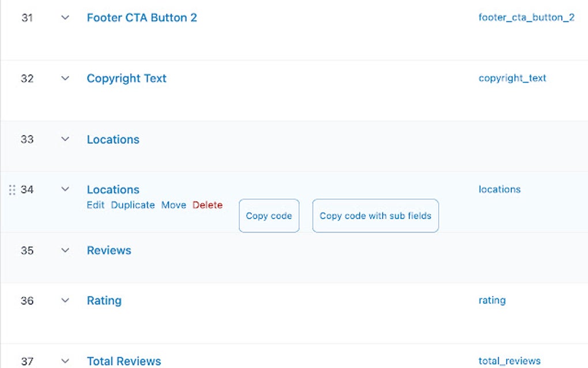Expand the Total Reviews field
The width and height of the screenshot is (588, 368).
[65, 360]
